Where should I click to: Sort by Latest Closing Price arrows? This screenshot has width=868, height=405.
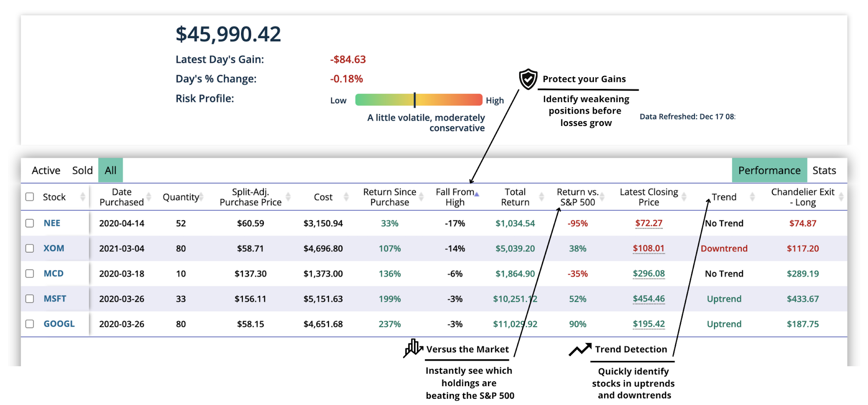(684, 197)
